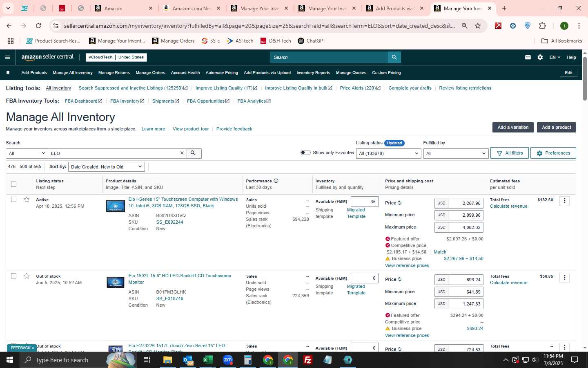The width and height of the screenshot is (588, 368).
Task: Click the inventory search magnifier button
Action: pos(194,153)
